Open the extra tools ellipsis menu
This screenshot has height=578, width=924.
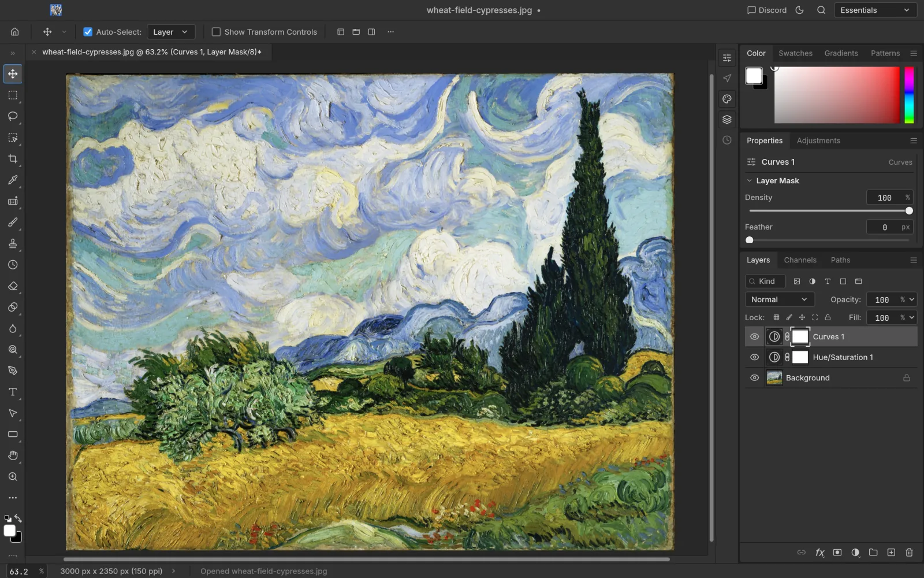coord(13,498)
